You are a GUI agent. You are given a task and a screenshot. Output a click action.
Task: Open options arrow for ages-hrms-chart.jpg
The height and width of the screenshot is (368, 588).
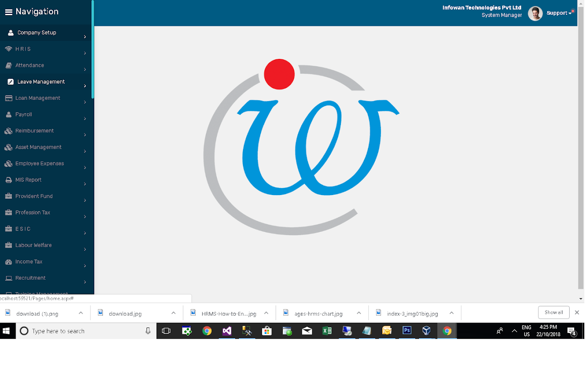359,313
